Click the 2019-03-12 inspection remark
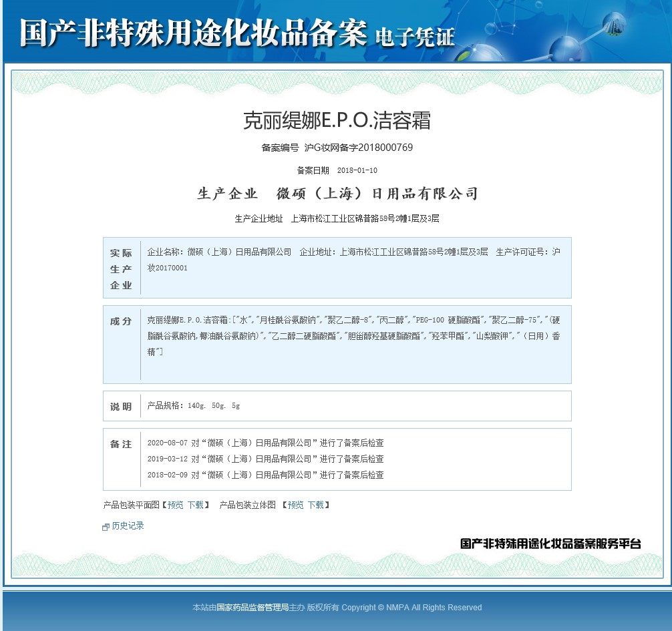Viewport: 672px width, 631px height. pos(265,459)
